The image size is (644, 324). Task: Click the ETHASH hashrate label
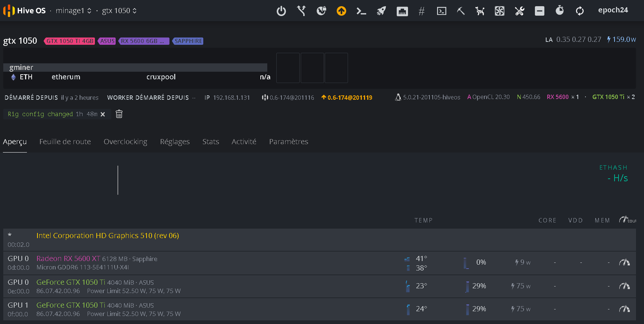613,167
